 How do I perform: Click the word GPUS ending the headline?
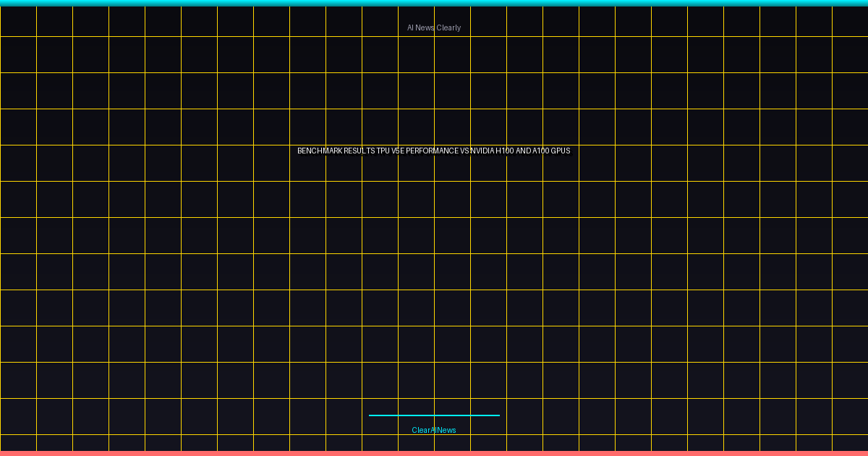pos(561,151)
